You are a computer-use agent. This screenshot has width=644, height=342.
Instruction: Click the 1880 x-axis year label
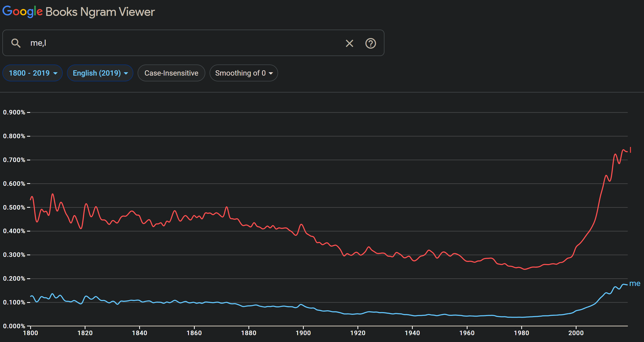[x=249, y=333]
